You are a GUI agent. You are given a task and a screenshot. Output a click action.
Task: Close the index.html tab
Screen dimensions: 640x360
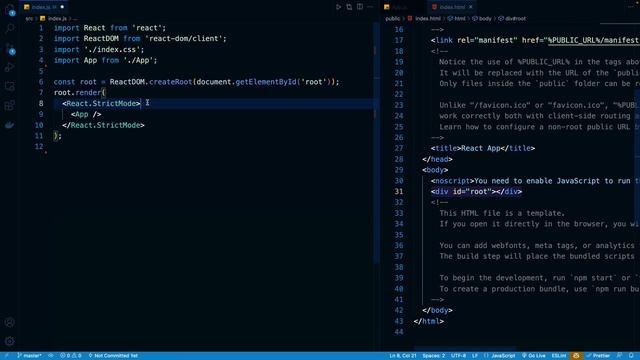(x=471, y=7)
